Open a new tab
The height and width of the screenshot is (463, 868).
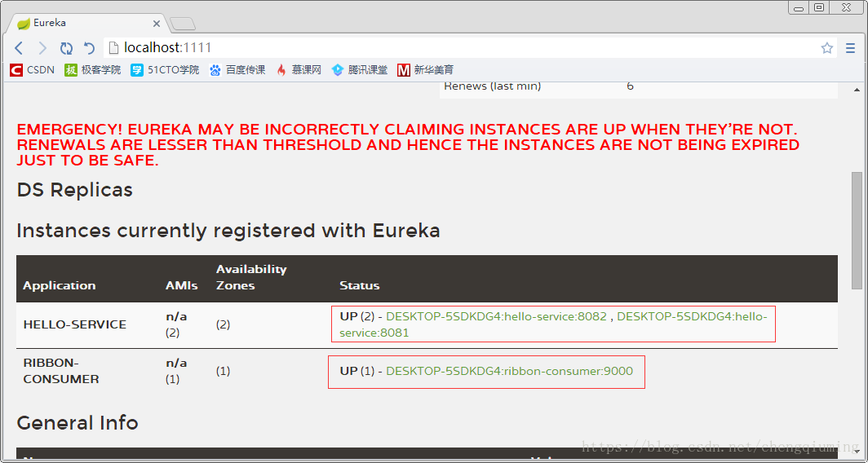(x=183, y=24)
